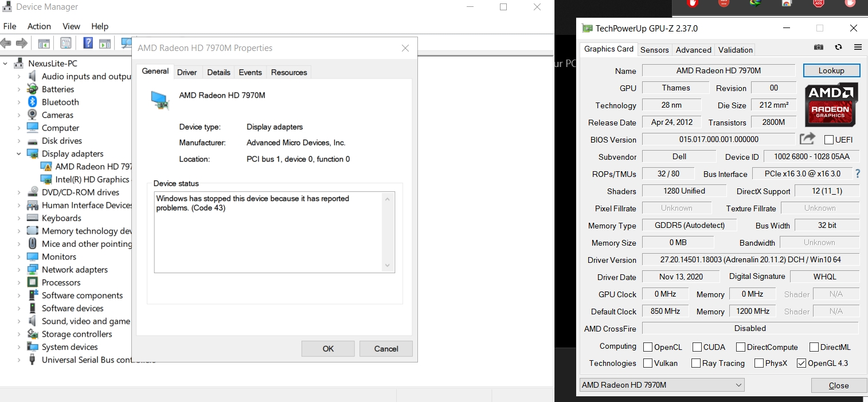
Task: Switch to the Driver tab in Properties
Action: pos(187,72)
